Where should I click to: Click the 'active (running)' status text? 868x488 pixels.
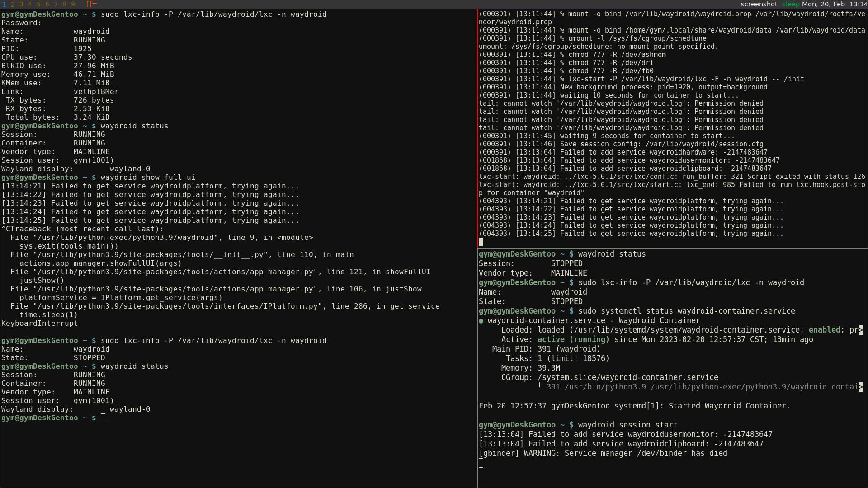(573, 339)
